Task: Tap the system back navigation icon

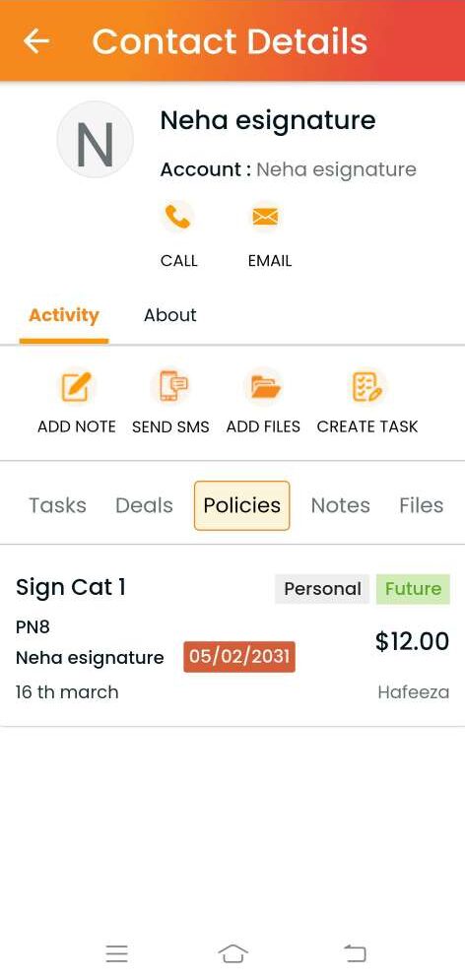Action: click(355, 953)
